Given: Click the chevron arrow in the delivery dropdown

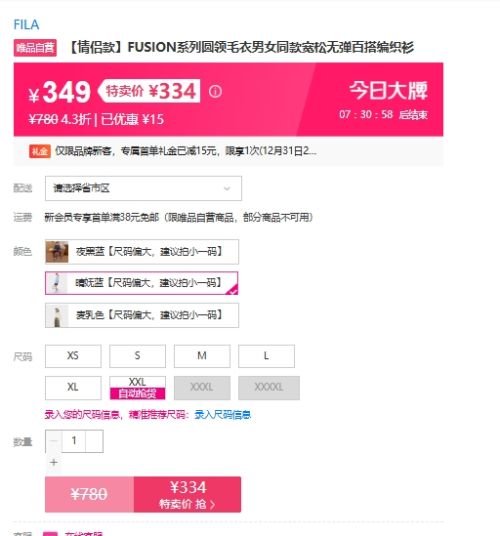Looking at the screenshot, I should click(227, 188).
